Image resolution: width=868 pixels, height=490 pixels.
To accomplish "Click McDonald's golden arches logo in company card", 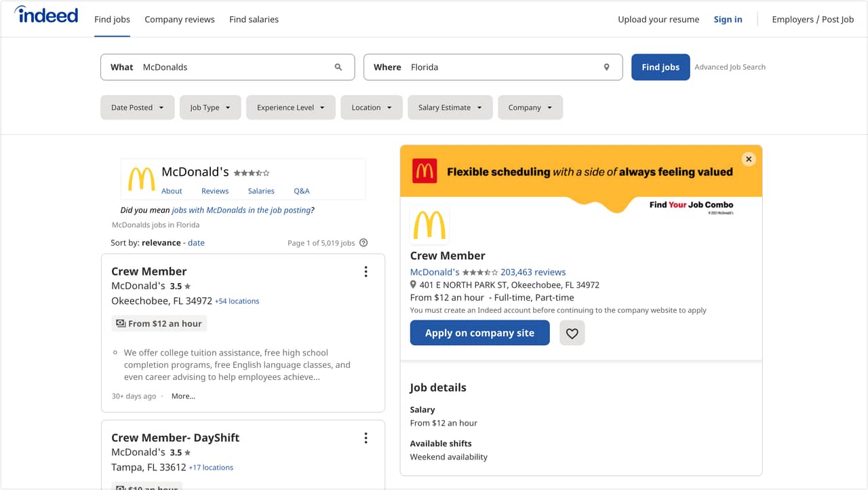I will pos(142,179).
